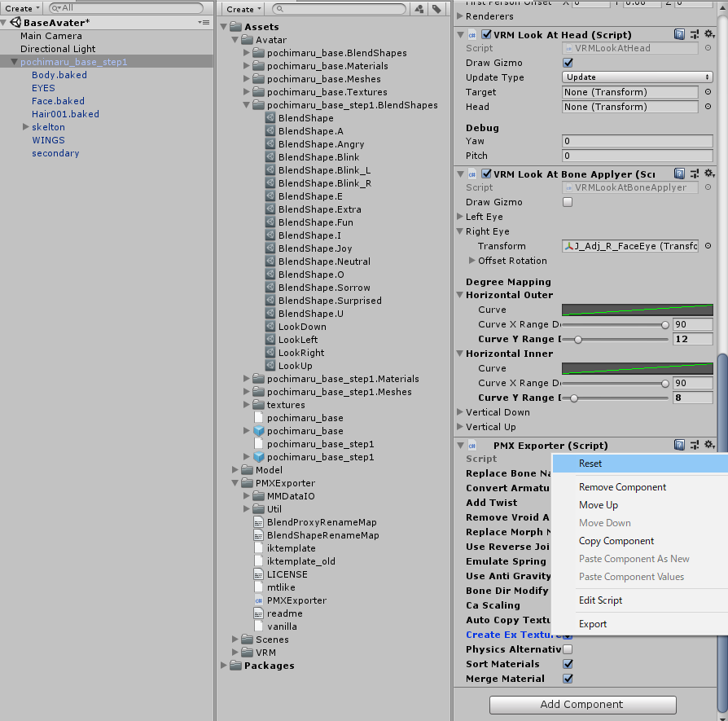The height and width of the screenshot is (721, 728).
Task: Open PMX Exporter gear settings menu
Action: (709, 445)
